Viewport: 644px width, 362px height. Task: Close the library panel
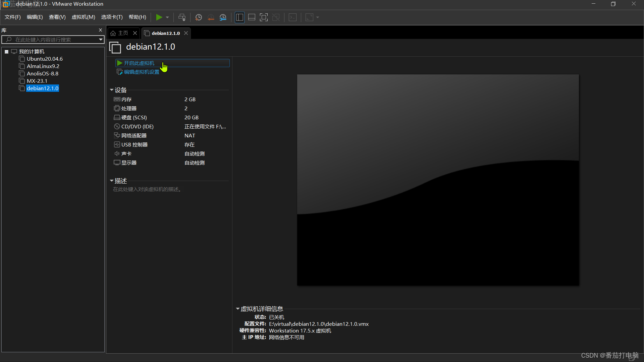(100, 30)
